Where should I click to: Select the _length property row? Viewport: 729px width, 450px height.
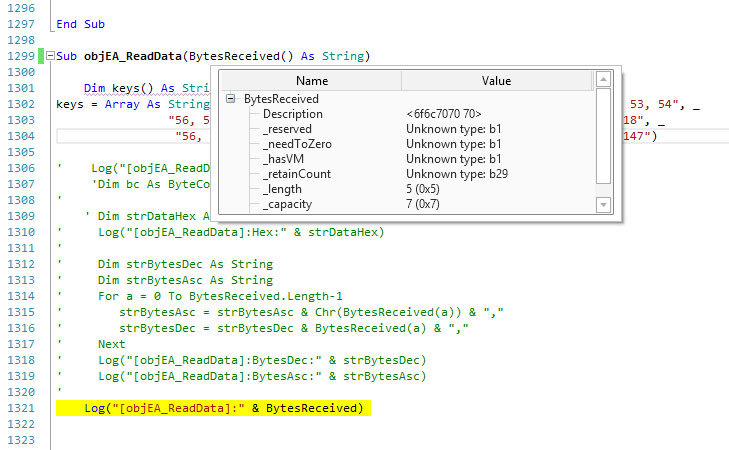(x=282, y=189)
